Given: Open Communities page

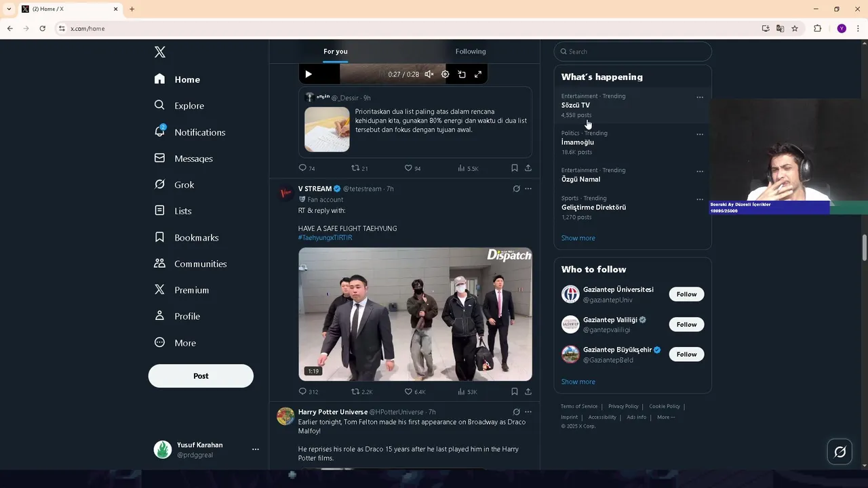Looking at the screenshot, I should (191, 264).
